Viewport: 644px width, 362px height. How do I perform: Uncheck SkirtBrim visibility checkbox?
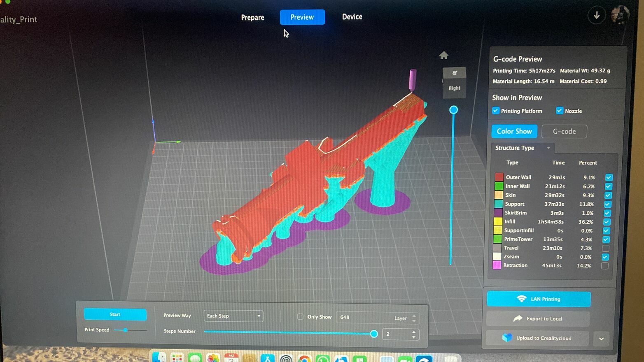pyautogui.click(x=607, y=213)
